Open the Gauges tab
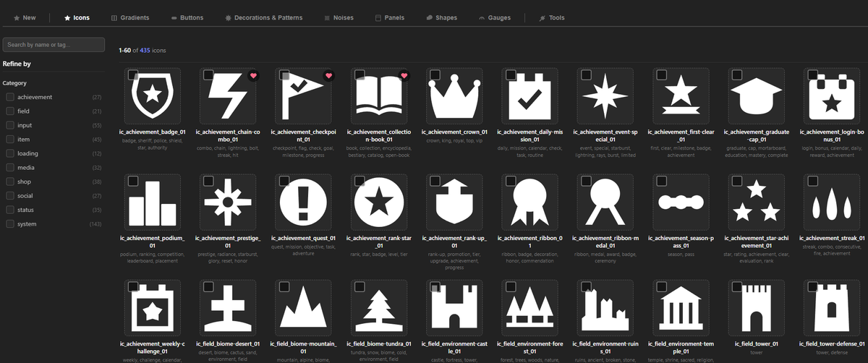 click(x=495, y=17)
